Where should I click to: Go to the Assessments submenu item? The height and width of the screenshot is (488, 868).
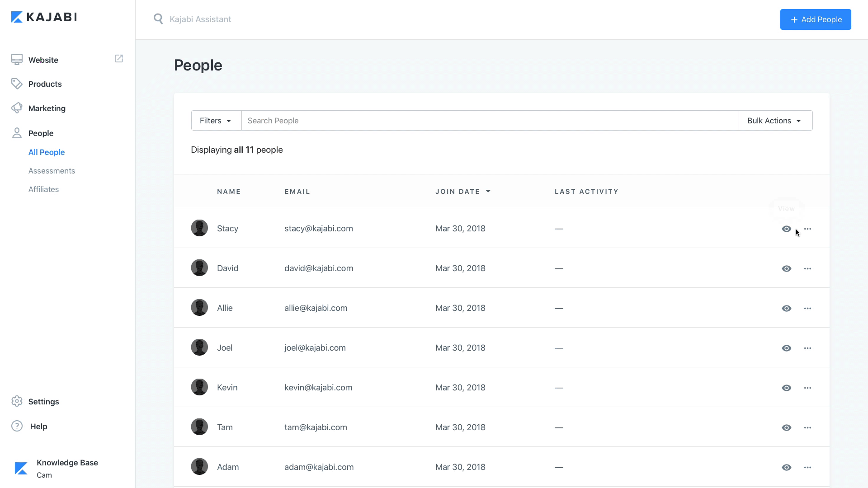52,171
